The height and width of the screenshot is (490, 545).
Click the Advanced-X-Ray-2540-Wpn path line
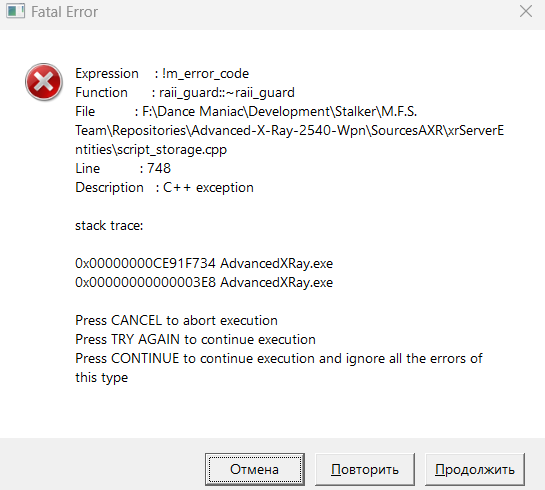click(x=290, y=131)
